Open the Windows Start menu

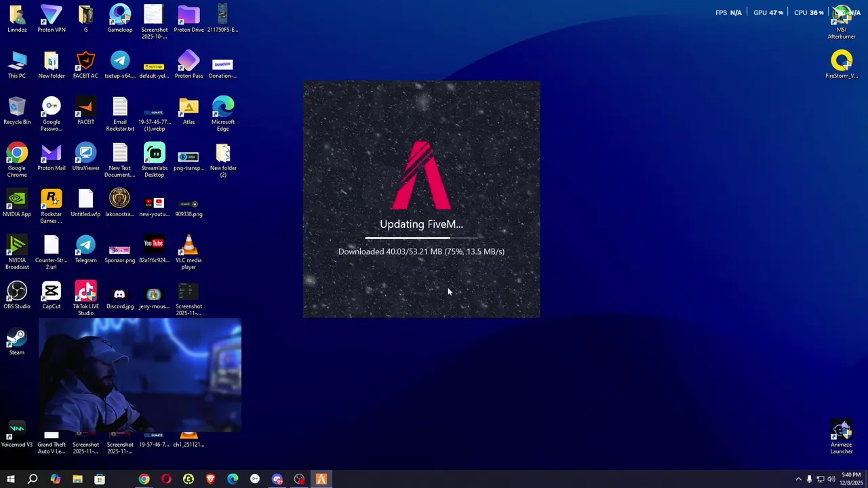[11, 479]
